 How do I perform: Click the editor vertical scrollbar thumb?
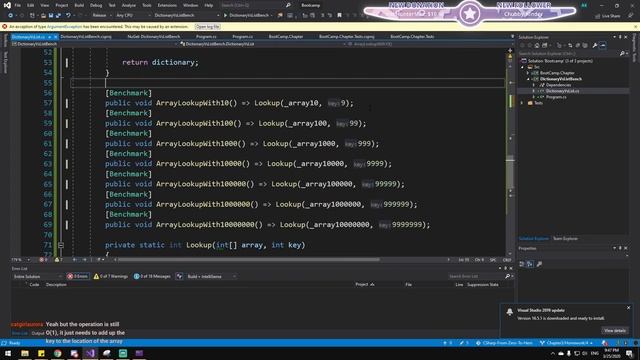pos(510,173)
